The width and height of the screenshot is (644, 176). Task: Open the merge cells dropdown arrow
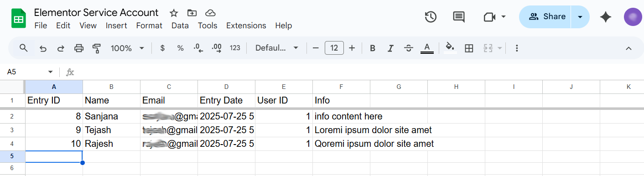point(500,48)
